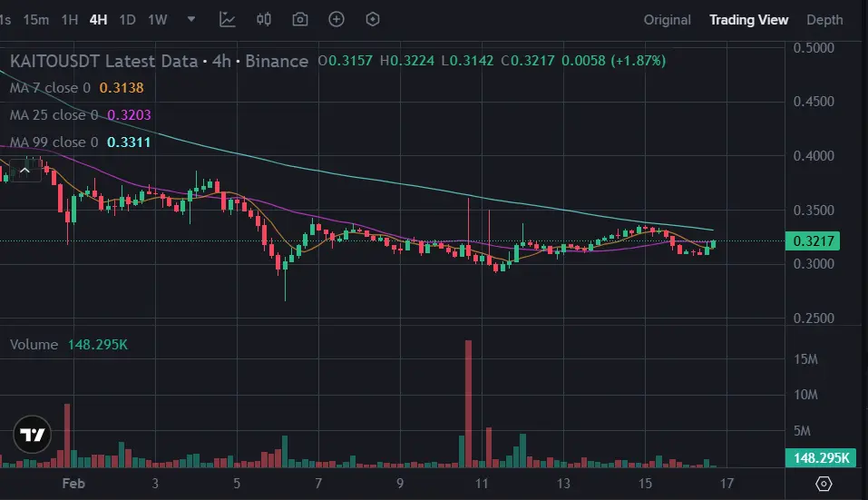Collapse the indicator legend with chevron
Screen dimensions: 868x500
[x=24, y=171]
